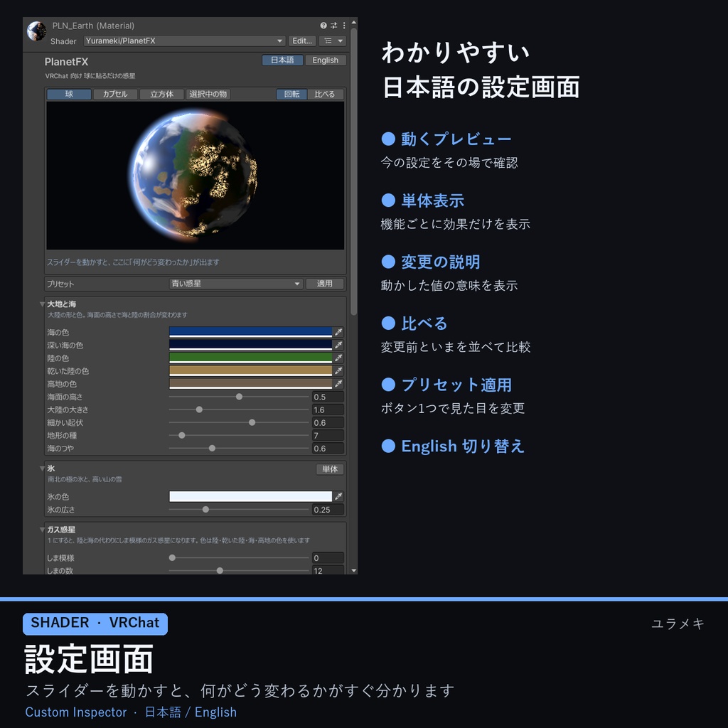Click the PLN_Earth material preview icon
Image resolution: width=728 pixels, height=728 pixels.
(36, 31)
